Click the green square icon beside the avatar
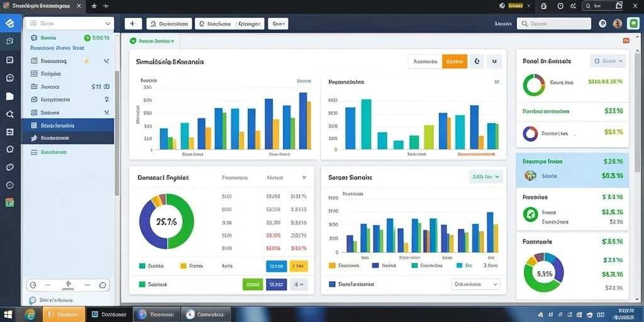 [633, 24]
